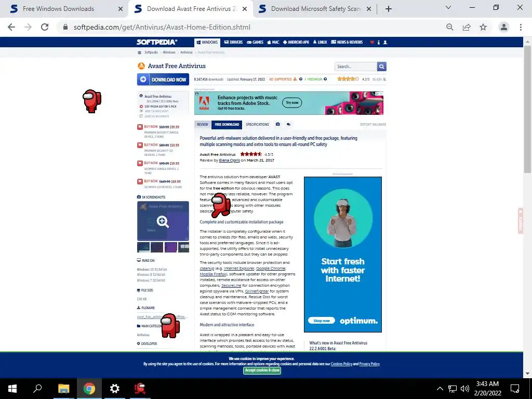Click the Report Malware link
The height and width of the screenshot is (399, 532).
[x=373, y=125]
